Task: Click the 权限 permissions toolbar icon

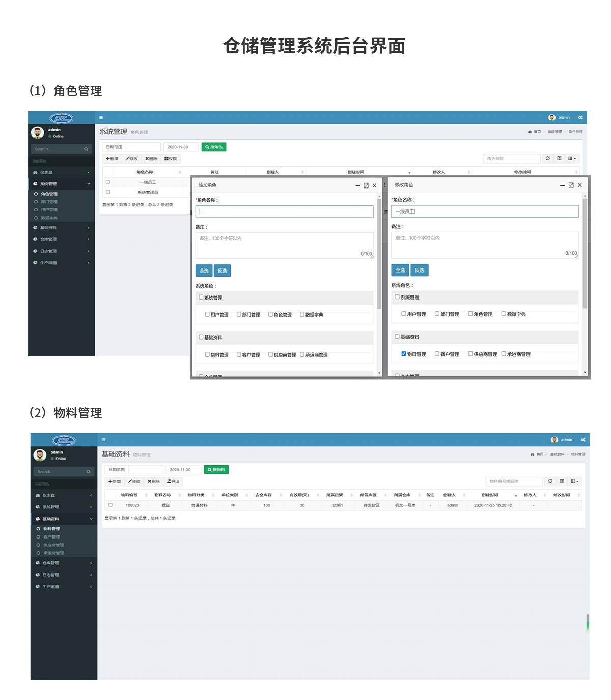Action: coord(171,159)
